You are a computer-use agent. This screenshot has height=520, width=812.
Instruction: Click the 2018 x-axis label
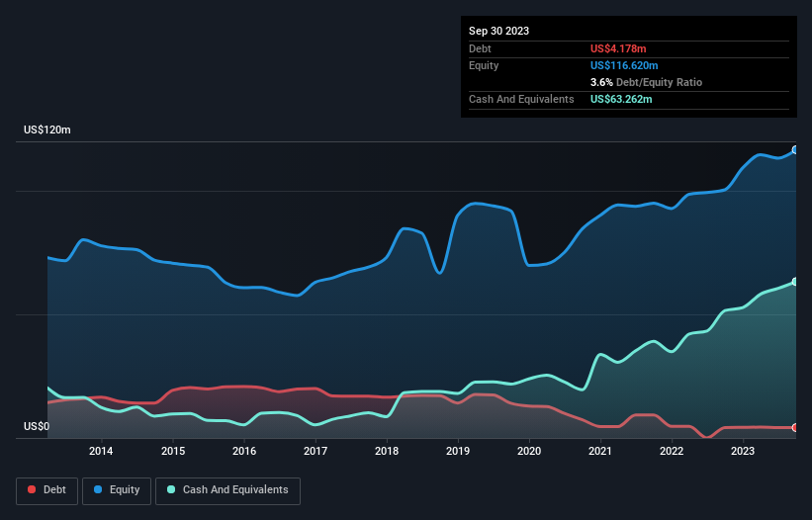coord(387,451)
